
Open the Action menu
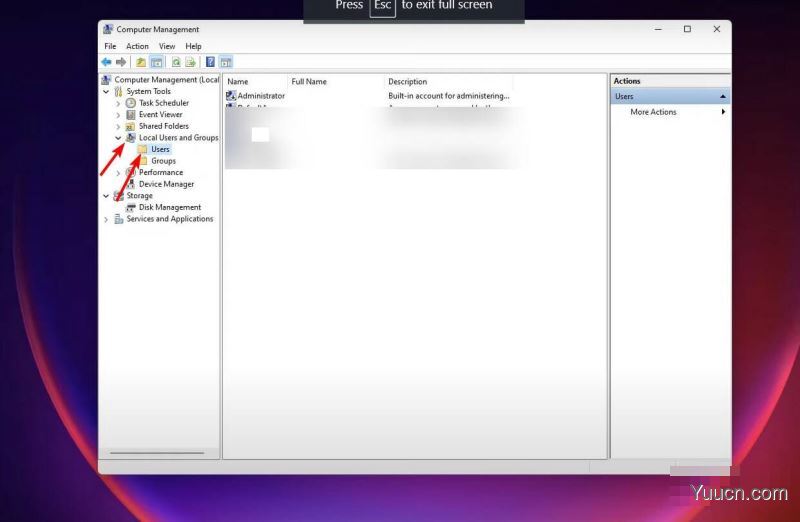point(137,46)
